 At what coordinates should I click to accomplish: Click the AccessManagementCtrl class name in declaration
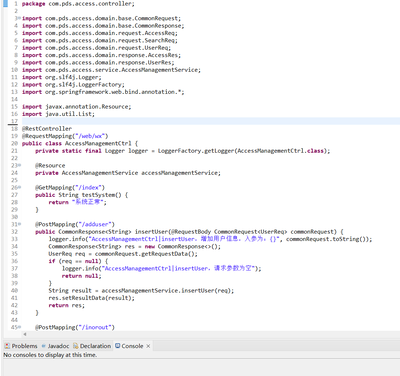[98, 143]
